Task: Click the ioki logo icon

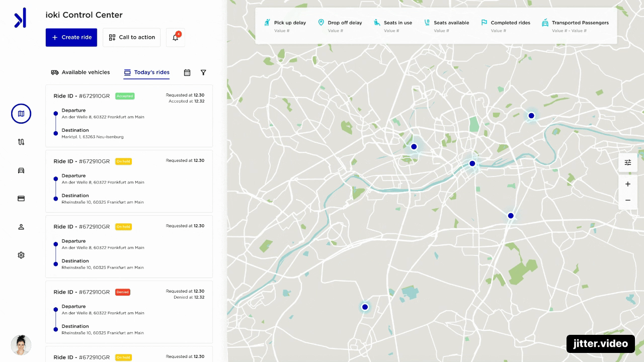Action: tap(20, 18)
